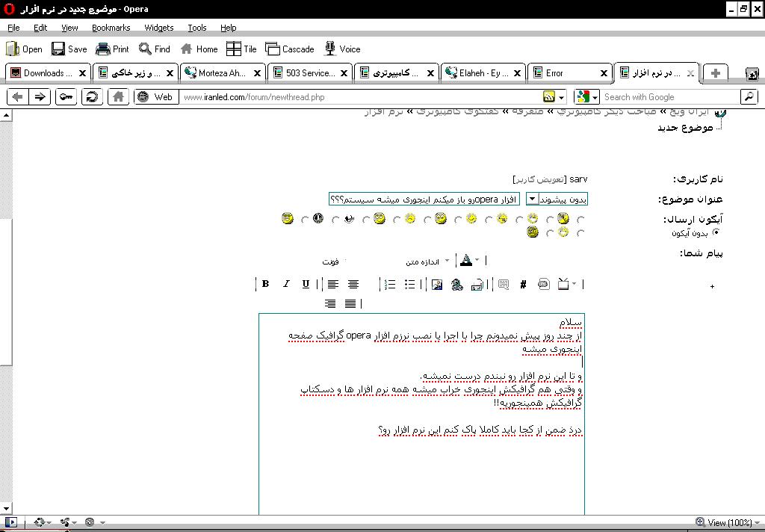Click the 'تعویض کاربر' switch user link

(539, 180)
